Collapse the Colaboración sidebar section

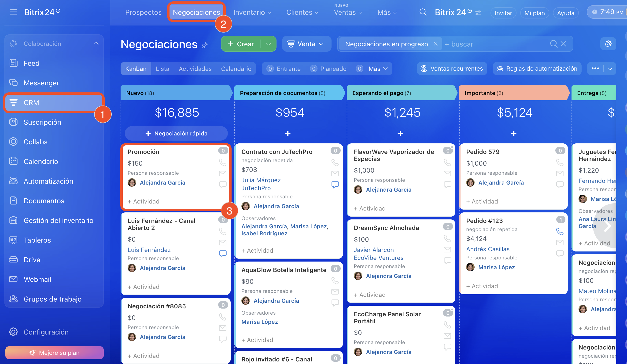96,44
